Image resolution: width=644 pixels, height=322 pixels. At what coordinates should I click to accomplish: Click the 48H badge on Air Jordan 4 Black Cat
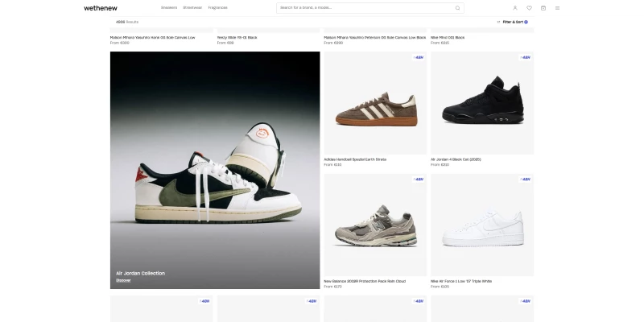[x=526, y=57]
